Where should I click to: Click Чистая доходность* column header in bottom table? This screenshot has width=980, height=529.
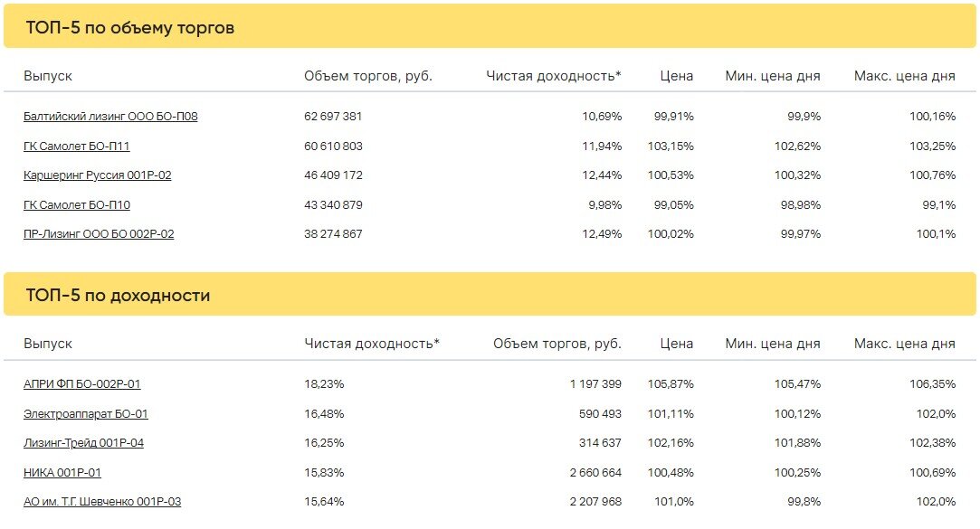372,344
